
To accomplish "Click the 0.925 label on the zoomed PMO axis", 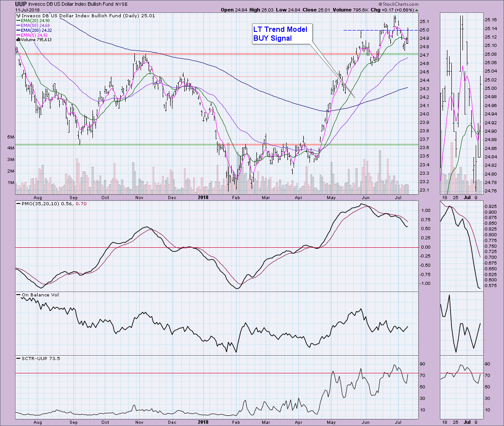I will 490,207.
